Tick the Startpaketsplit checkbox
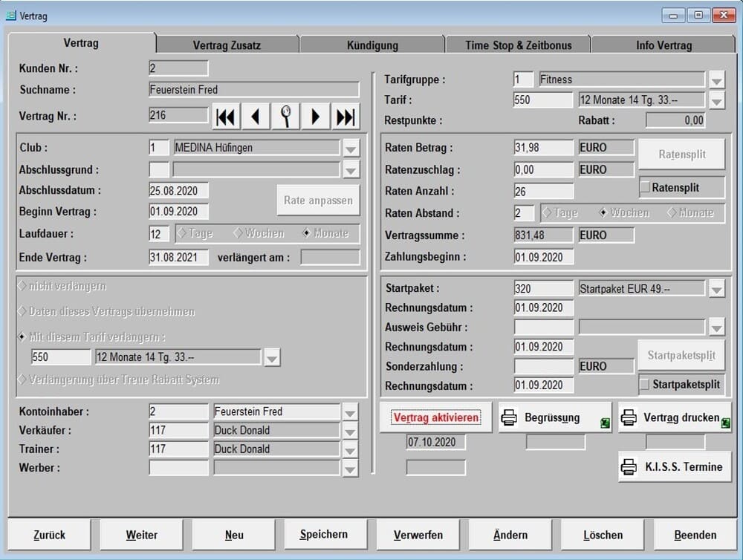743x560 pixels. [x=645, y=385]
